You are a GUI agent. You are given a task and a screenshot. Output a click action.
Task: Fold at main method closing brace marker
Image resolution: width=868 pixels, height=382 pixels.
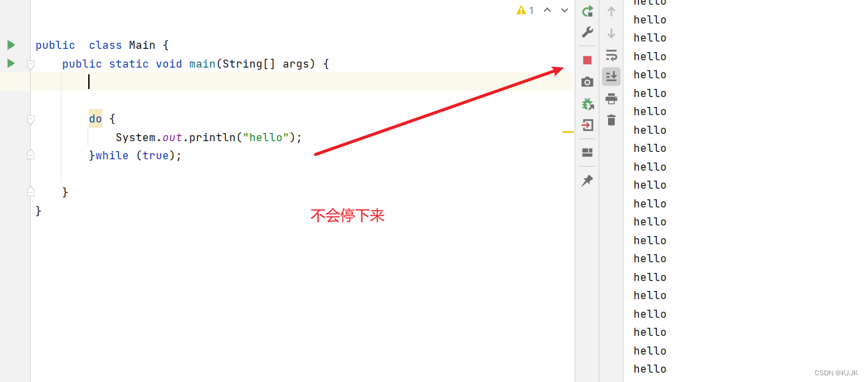[30, 191]
